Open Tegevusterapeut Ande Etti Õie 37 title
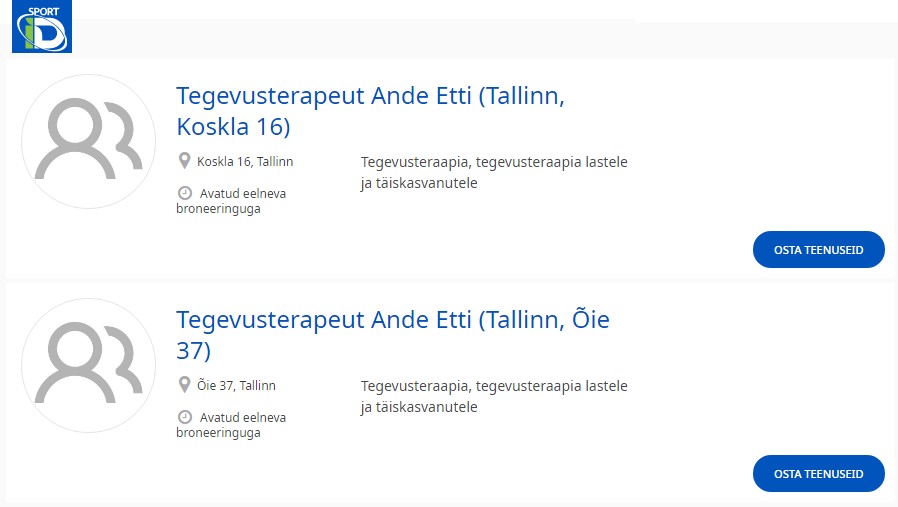 pyautogui.click(x=393, y=335)
